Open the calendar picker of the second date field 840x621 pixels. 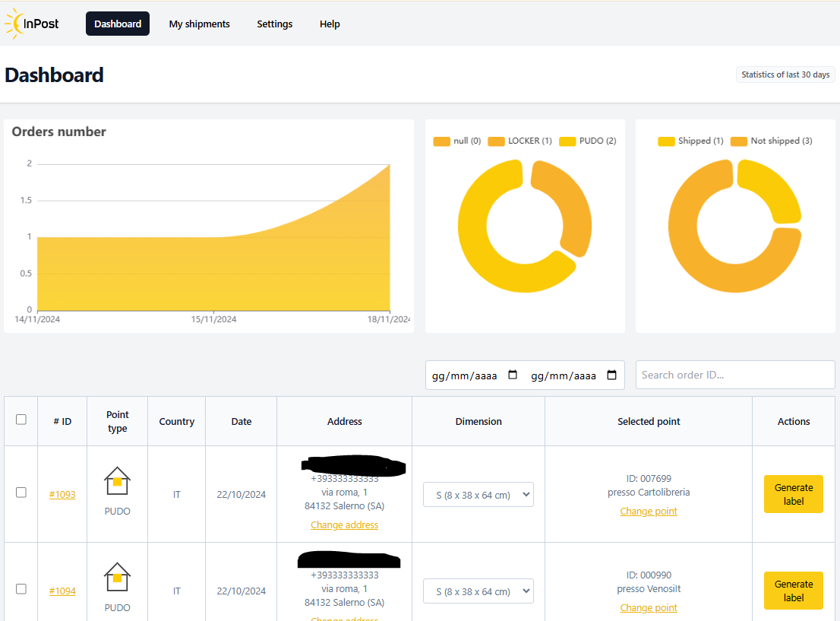click(x=612, y=375)
